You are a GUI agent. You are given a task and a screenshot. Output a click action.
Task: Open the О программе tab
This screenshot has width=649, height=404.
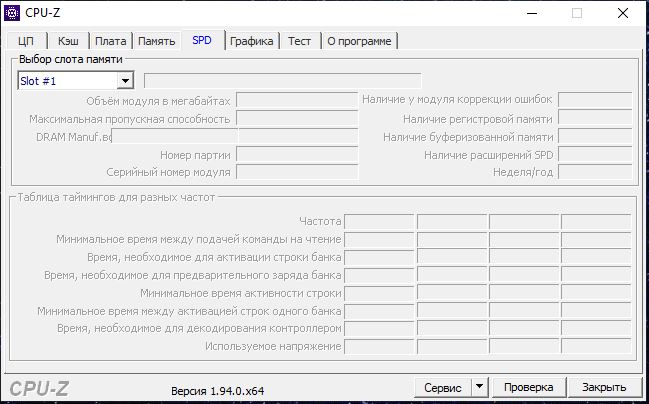359,41
